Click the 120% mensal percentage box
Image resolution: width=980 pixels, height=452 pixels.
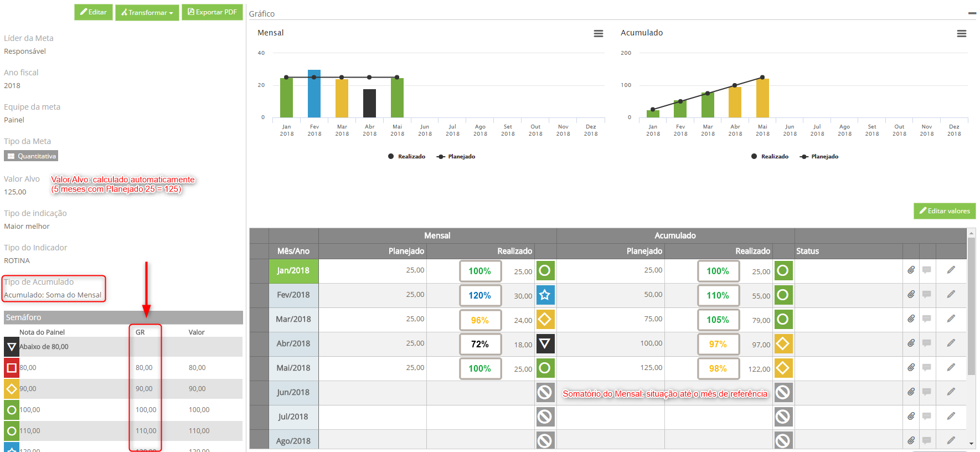pyautogui.click(x=481, y=295)
